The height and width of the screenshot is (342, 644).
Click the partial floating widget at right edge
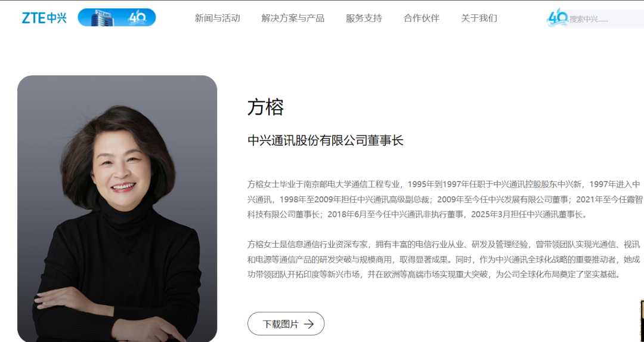[x=642, y=321]
